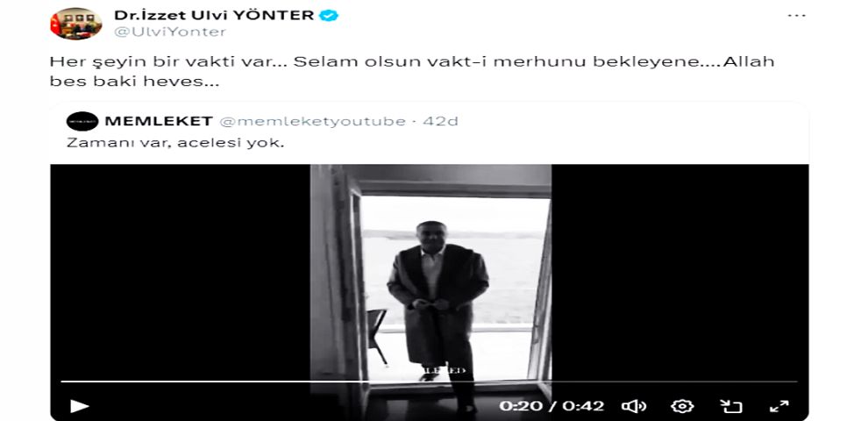Open the @UlviYonter handle link

click(170, 32)
